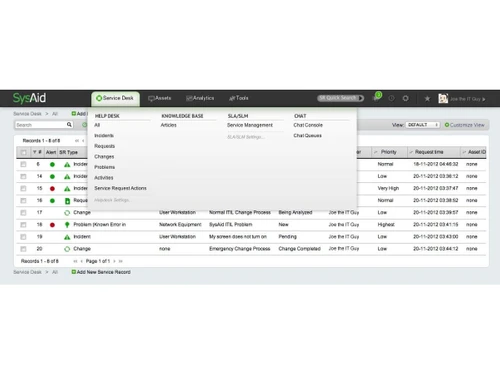
Task: Select Activities in Help Desk menu
Action: point(104,178)
